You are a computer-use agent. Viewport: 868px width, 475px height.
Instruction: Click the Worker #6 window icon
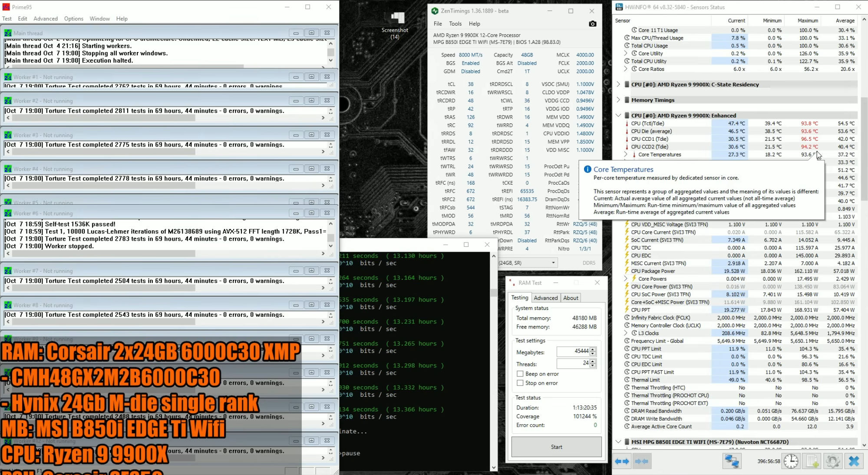click(8, 213)
